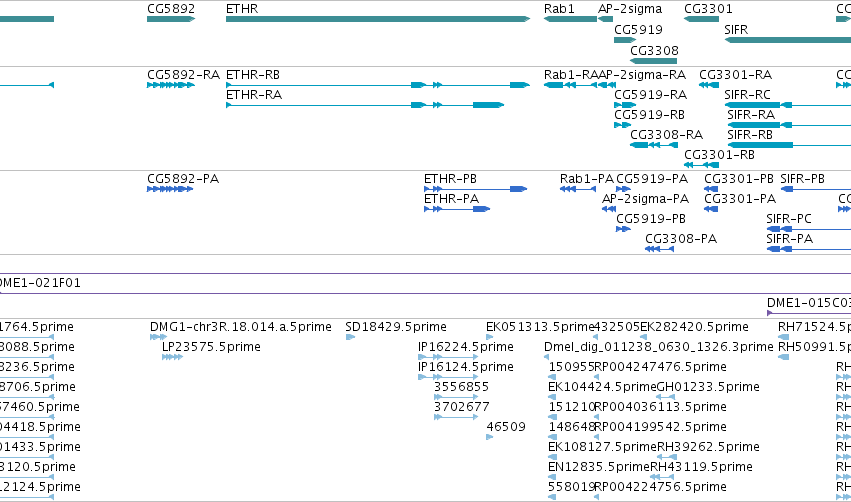Click the EK282420.5prime EST label

coord(694,327)
